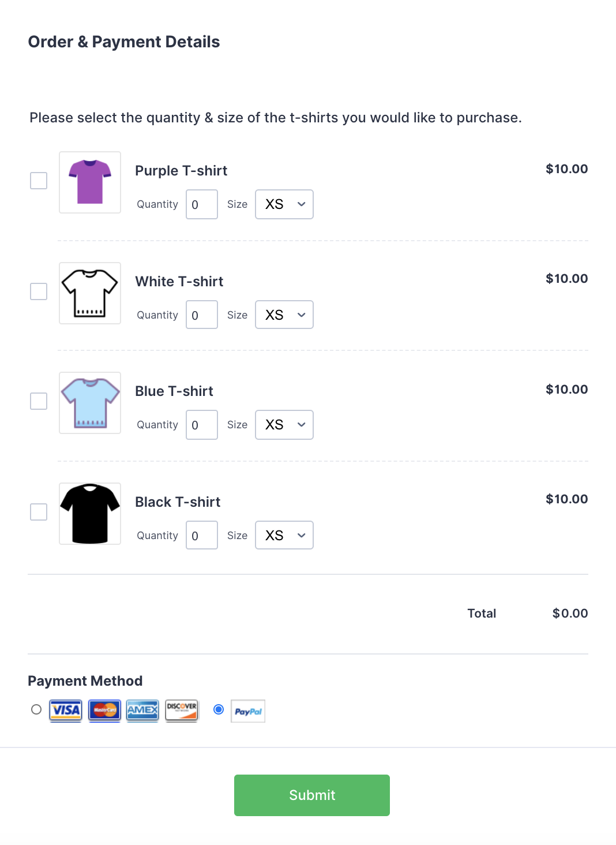The width and height of the screenshot is (616, 845).
Task: Click the Visa card logo
Action: 66,710
